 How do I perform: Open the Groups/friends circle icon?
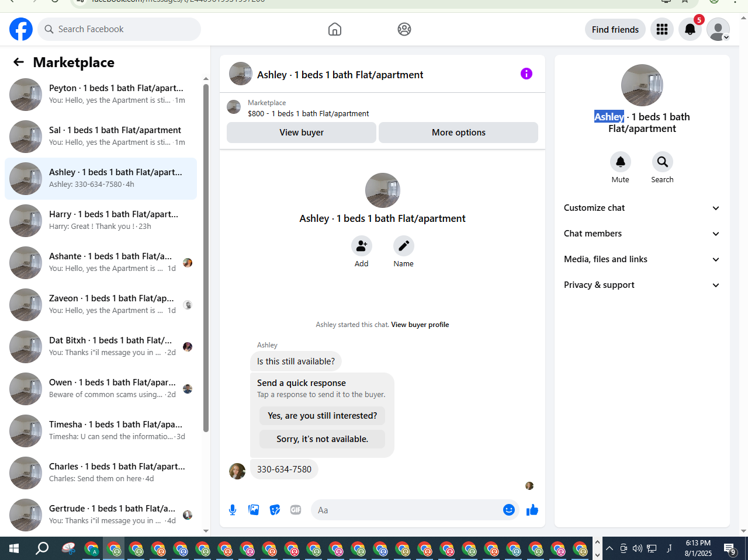pos(404,29)
